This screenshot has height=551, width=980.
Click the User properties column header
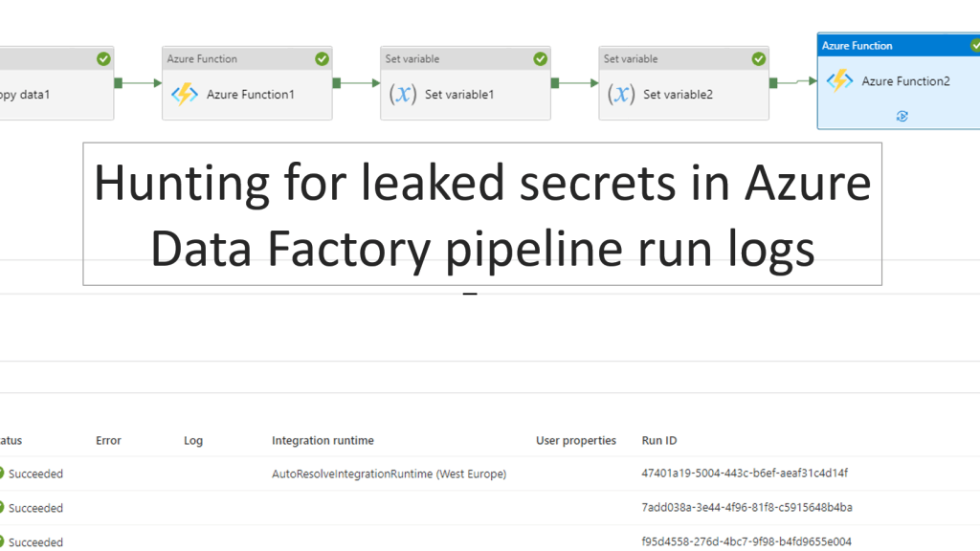point(576,441)
